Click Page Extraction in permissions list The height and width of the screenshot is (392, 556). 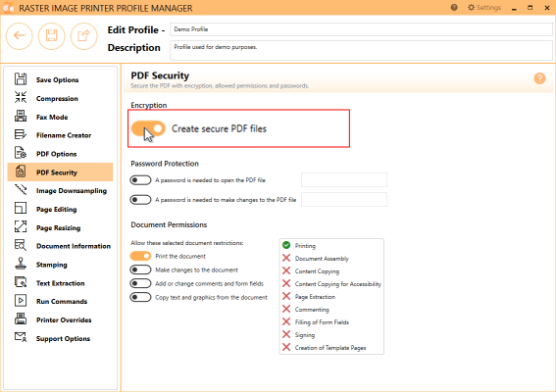click(x=315, y=297)
